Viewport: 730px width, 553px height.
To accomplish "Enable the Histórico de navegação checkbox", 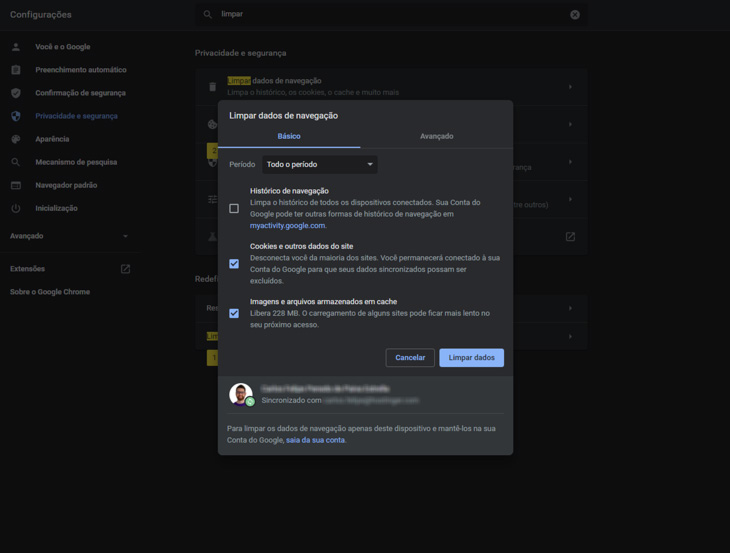I will point(234,208).
